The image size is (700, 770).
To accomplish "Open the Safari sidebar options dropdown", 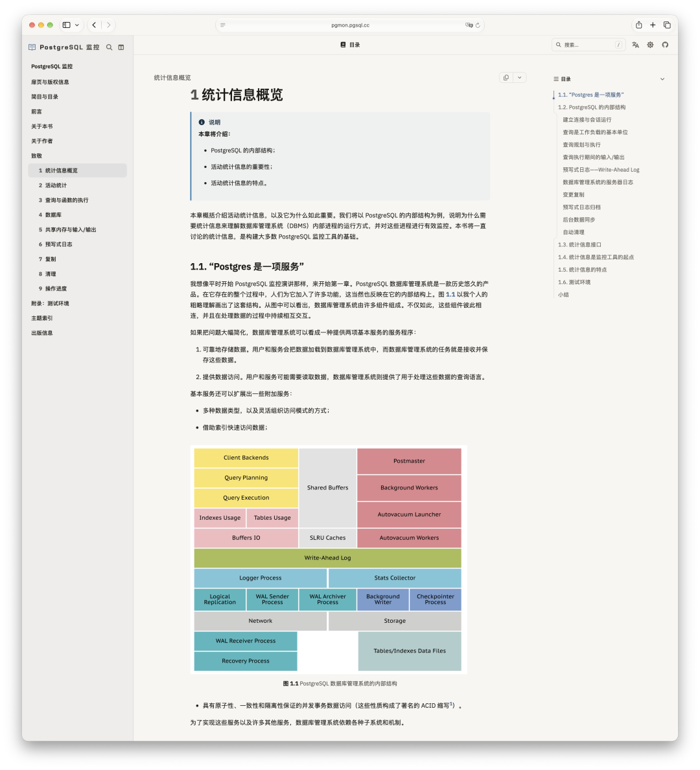I will point(77,25).
